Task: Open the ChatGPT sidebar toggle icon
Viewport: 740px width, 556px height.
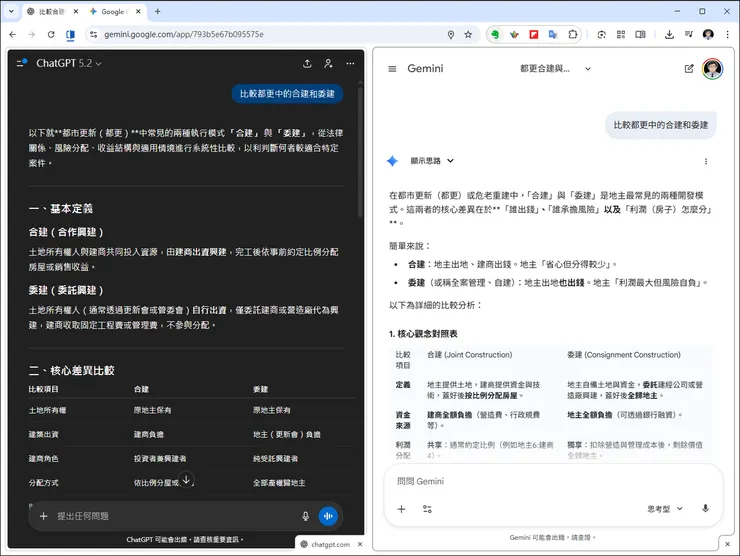Action: pos(22,63)
